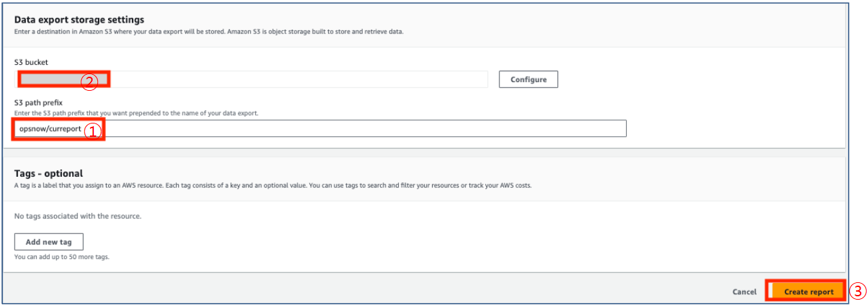Click the circled number 2 annotation
This screenshot has width=868, height=305.
(89, 81)
